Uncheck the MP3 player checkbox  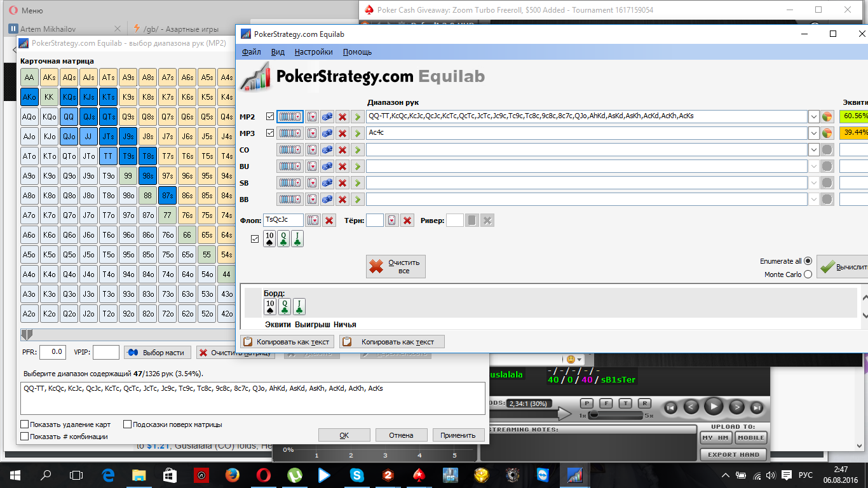click(x=271, y=133)
